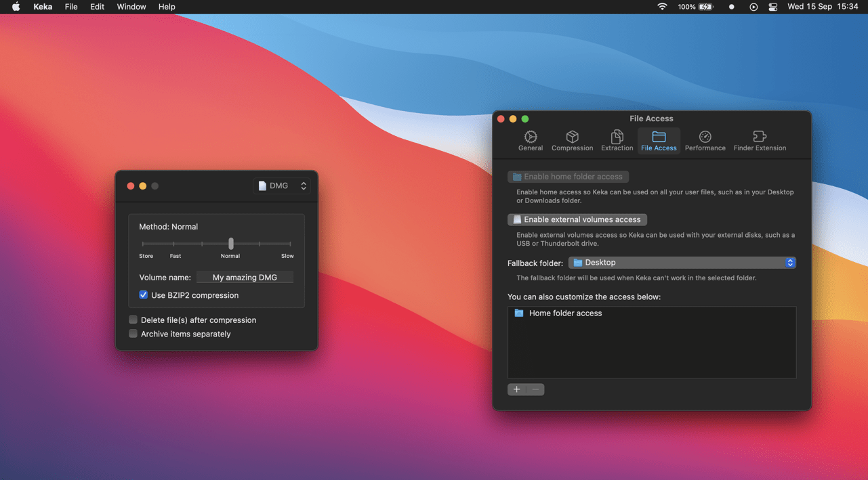Image resolution: width=868 pixels, height=480 pixels.
Task: Open the Help menu
Action: pyautogui.click(x=167, y=7)
